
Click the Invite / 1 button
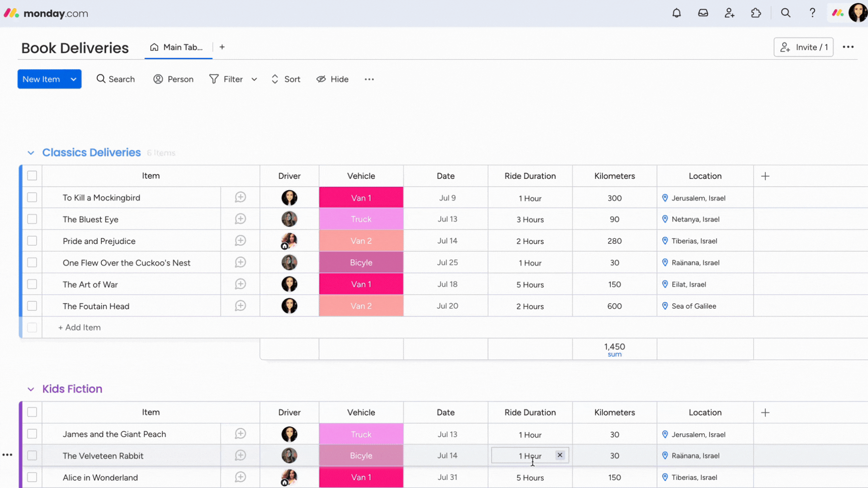click(x=803, y=47)
